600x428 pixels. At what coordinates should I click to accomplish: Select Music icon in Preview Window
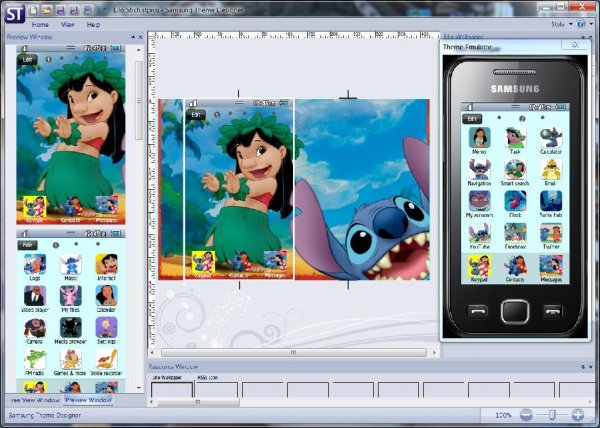coord(71,267)
